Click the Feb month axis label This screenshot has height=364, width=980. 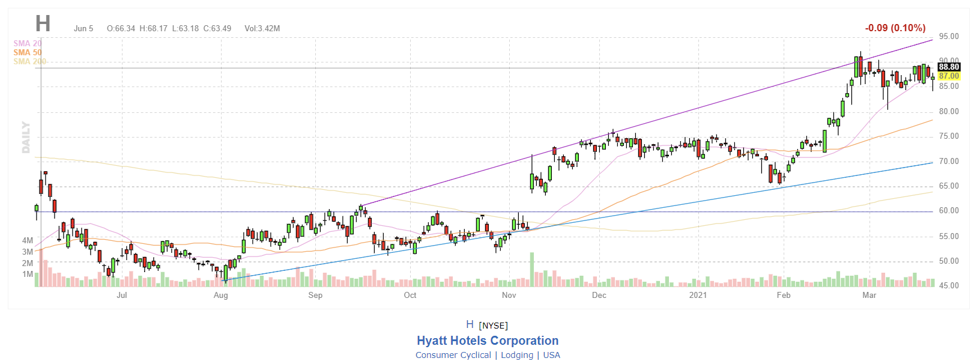[x=784, y=295]
